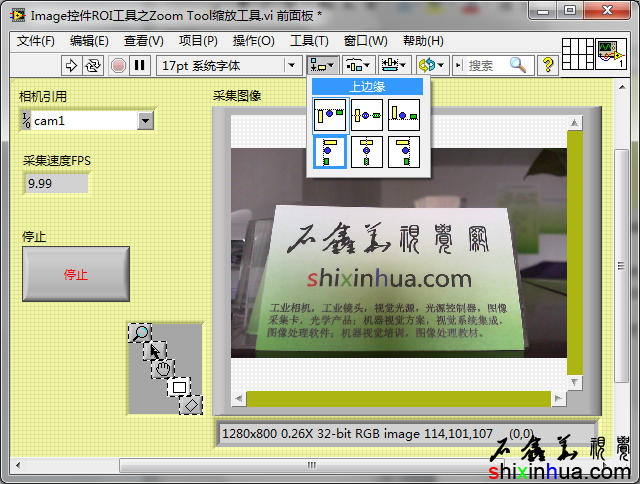Image resolution: width=640 pixels, height=484 pixels.
Task: Toggle the Pause button in toolbar
Action: click(139, 65)
